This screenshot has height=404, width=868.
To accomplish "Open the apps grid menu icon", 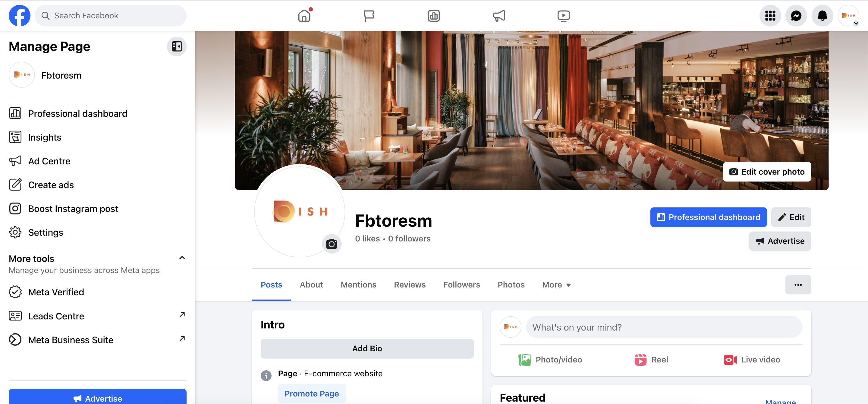I will [770, 16].
